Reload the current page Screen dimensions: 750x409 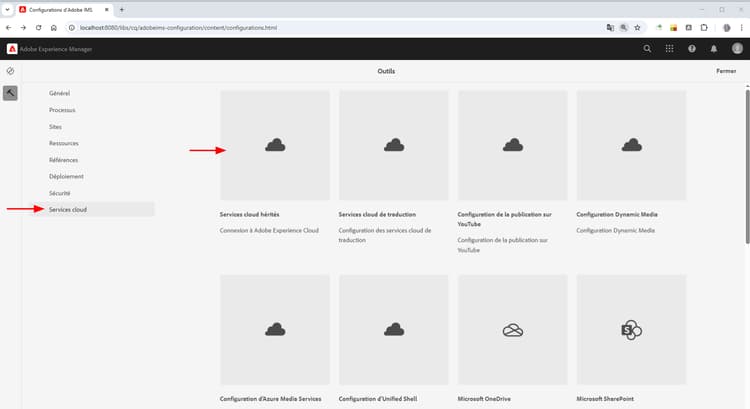click(38, 28)
